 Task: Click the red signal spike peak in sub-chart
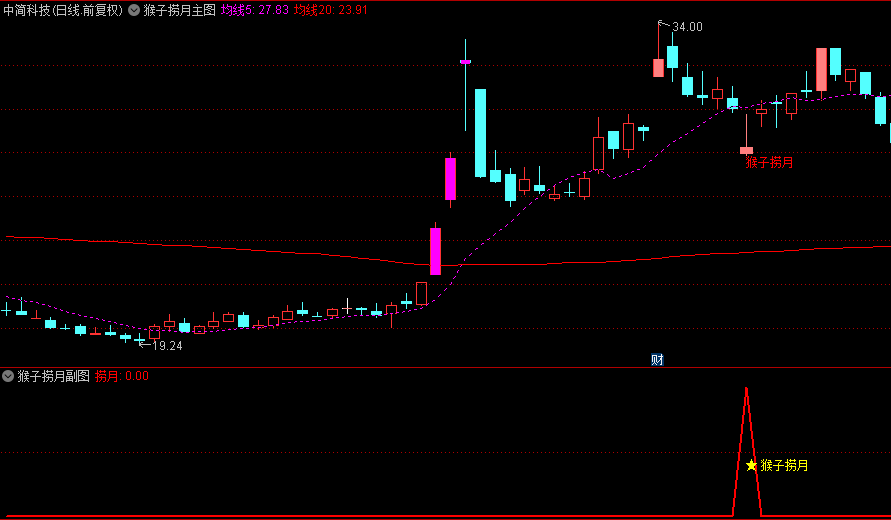point(746,389)
